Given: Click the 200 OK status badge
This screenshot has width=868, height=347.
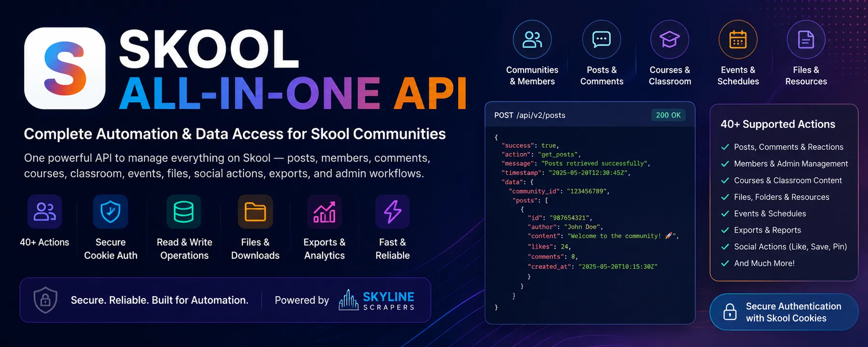Looking at the screenshot, I should click(668, 115).
